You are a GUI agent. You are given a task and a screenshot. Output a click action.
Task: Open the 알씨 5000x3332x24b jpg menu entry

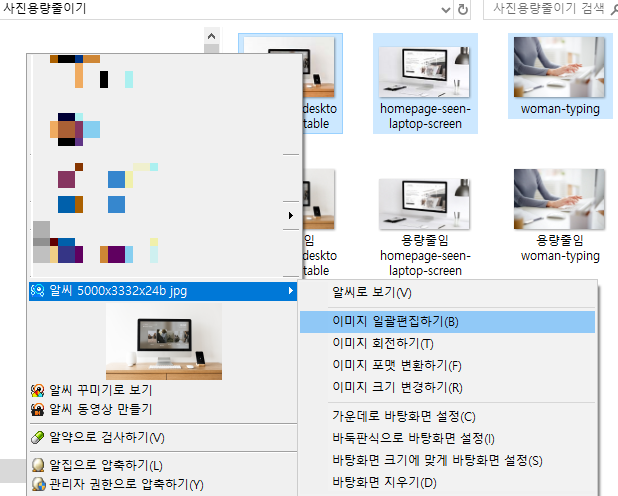coord(163,291)
